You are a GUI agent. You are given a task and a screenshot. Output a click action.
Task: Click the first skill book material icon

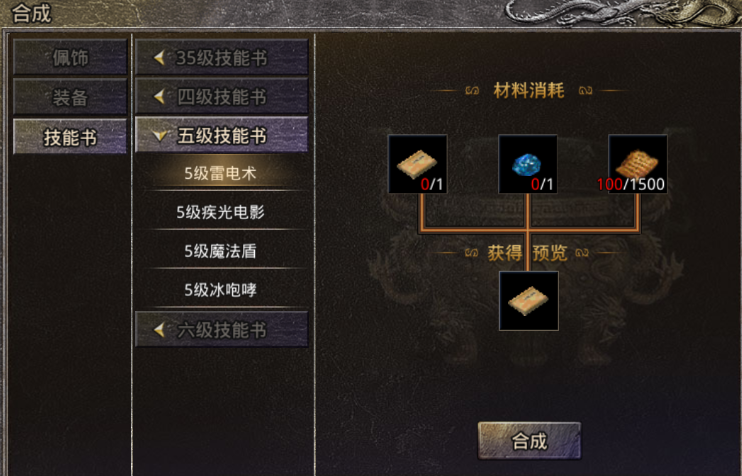click(x=418, y=164)
